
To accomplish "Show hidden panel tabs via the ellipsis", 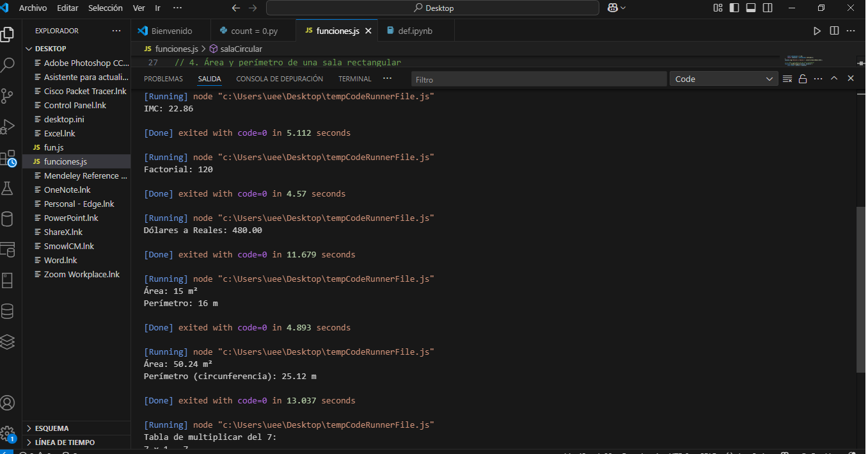I will pyautogui.click(x=387, y=78).
